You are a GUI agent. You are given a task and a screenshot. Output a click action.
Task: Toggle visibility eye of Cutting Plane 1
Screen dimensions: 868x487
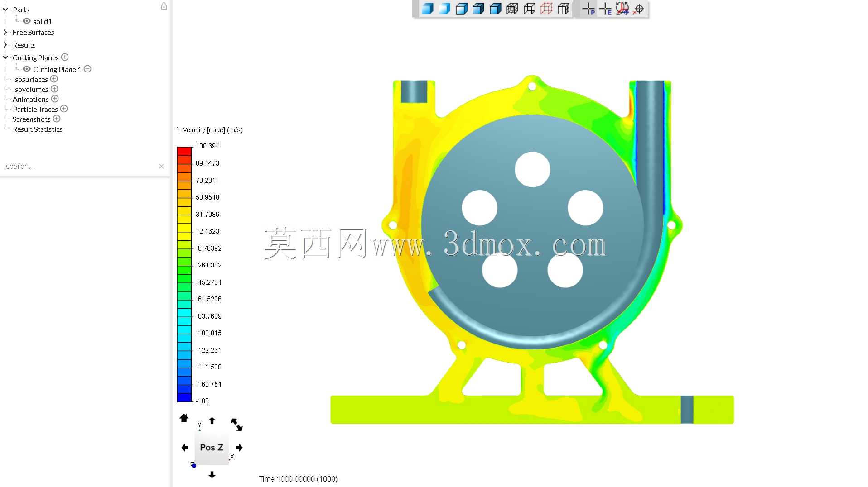[27, 69]
